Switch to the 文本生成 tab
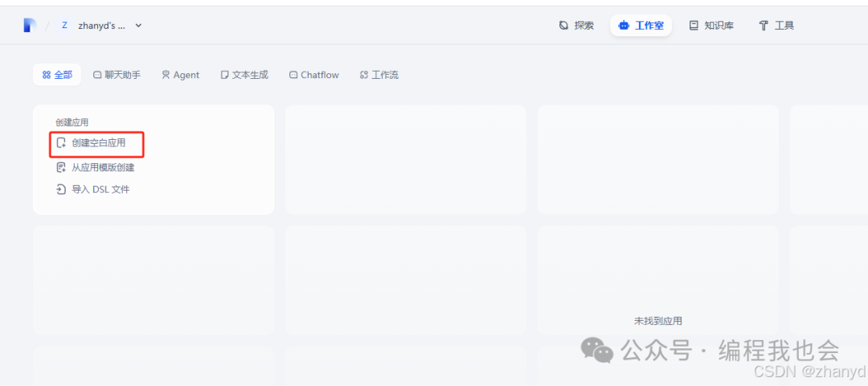This screenshot has height=386, width=868. (x=244, y=75)
